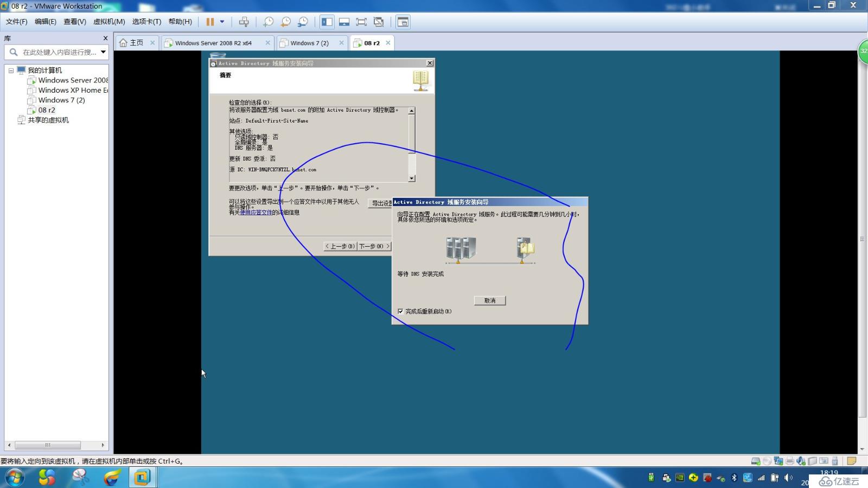The width and height of the screenshot is (868, 488).
Task: Enter full screen mode
Action: pyautogui.click(x=361, y=22)
